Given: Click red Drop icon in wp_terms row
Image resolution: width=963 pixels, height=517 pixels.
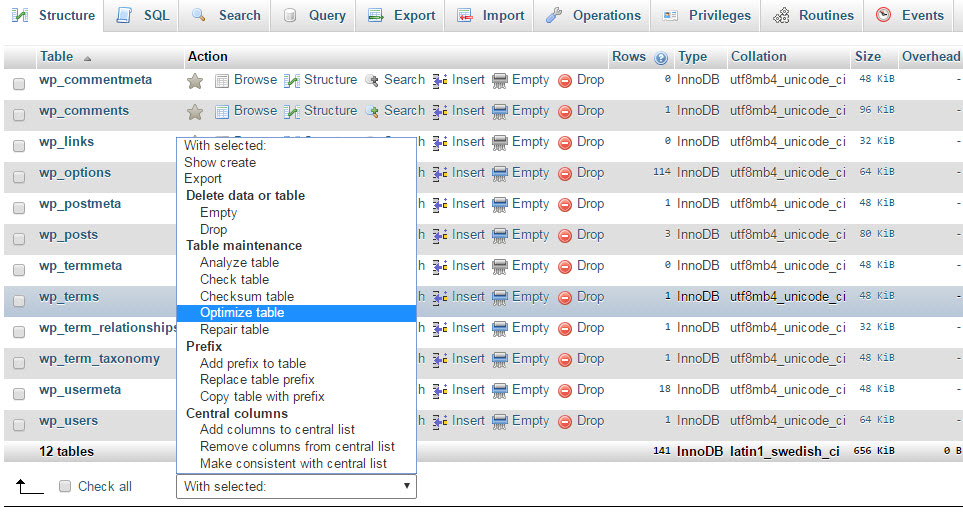Looking at the screenshot, I should pyautogui.click(x=565, y=297).
